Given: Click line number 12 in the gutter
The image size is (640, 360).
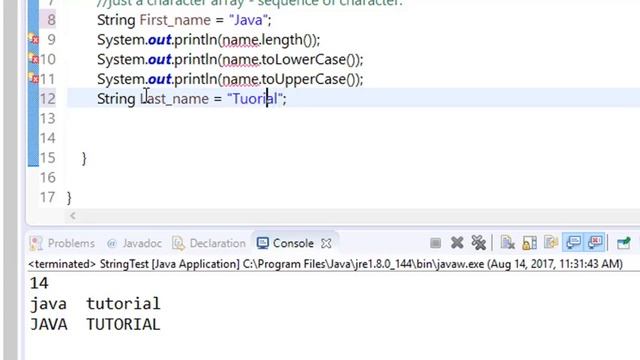Looking at the screenshot, I should (x=48, y=99).
